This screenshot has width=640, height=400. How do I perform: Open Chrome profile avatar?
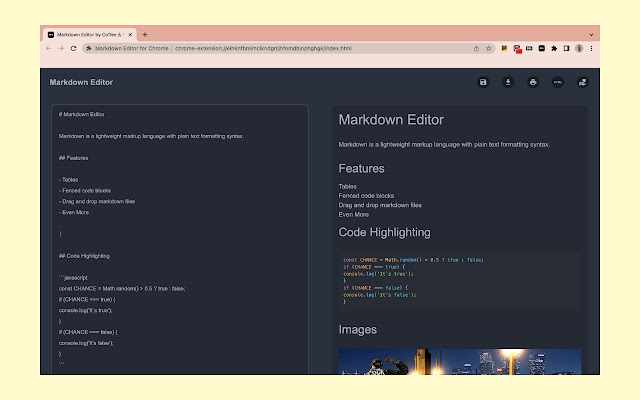click(x=579, y=48)
